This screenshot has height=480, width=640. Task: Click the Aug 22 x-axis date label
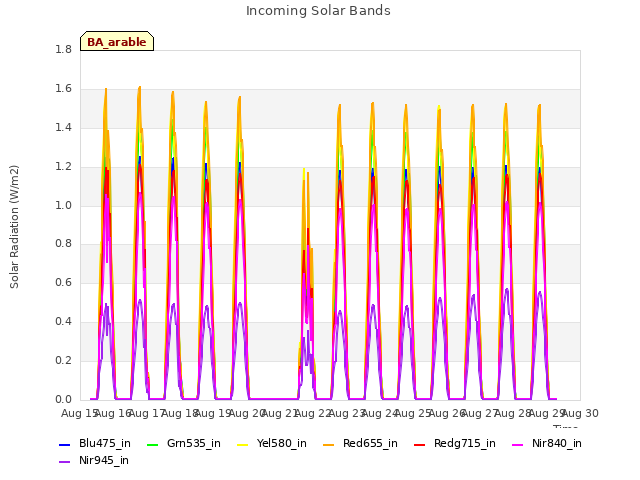313,413
